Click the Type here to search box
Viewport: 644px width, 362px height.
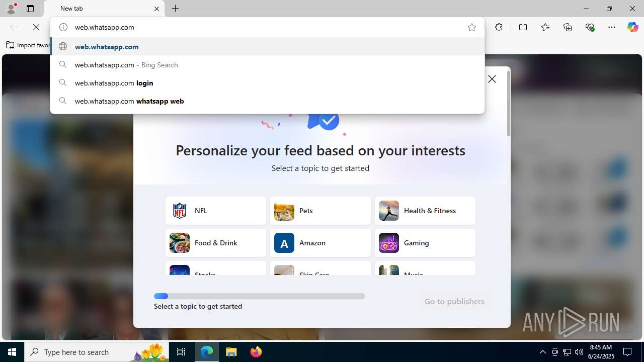click(x=97, y=352)
